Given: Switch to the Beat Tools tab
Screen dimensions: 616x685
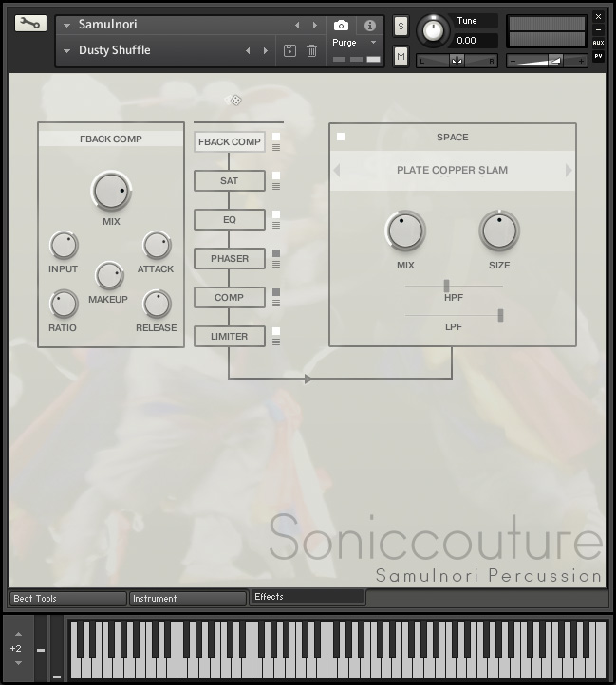Looking at the screenshot, I should [67, 599].
